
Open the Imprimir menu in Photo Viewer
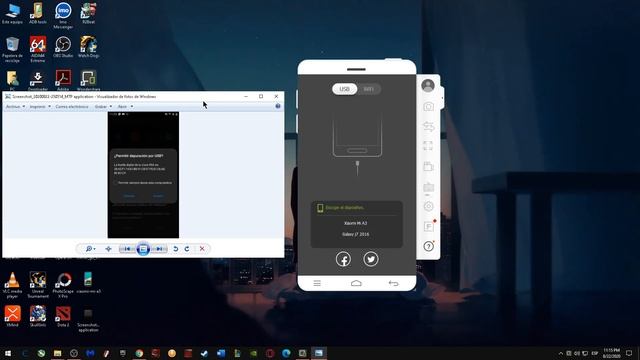(x=40, y=107)
